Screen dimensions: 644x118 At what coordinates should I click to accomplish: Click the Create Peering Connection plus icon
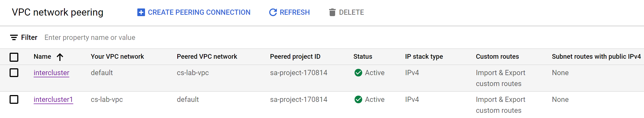tap(141, 12)
